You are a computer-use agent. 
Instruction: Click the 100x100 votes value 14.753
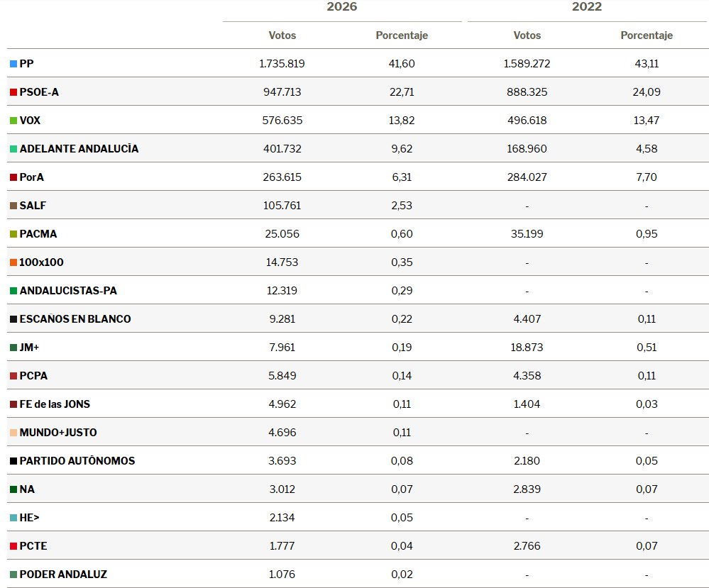[282, 262]
